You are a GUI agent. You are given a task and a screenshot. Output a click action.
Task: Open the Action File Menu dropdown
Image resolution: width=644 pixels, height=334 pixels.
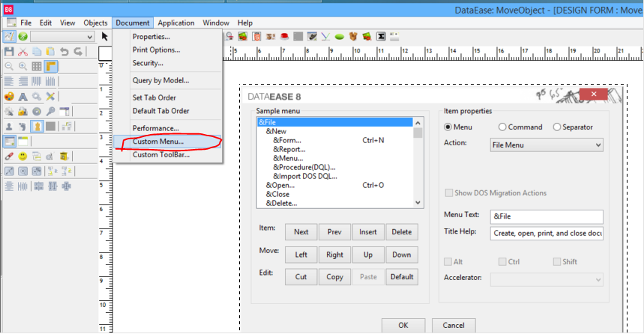[547, 145]
